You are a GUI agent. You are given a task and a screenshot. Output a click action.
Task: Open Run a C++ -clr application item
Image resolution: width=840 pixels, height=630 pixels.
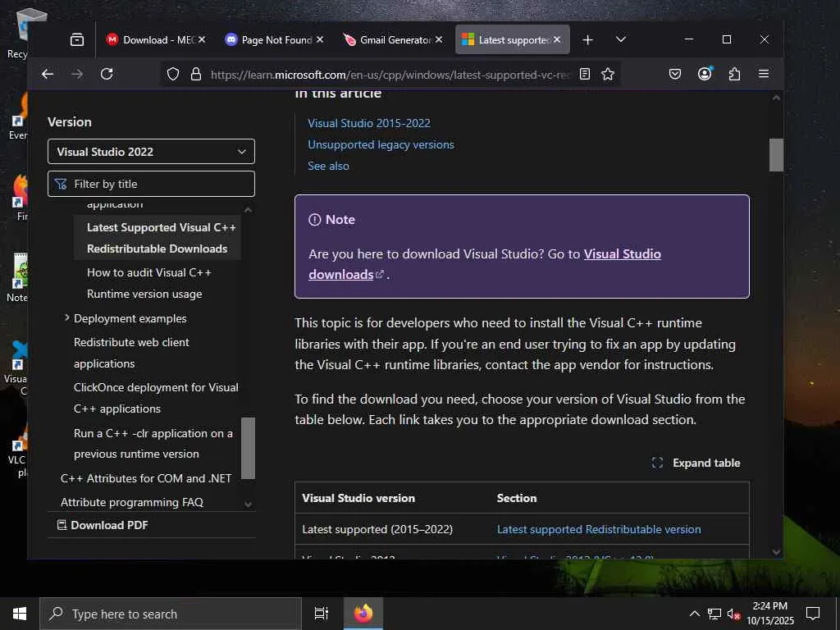point(153,443)
